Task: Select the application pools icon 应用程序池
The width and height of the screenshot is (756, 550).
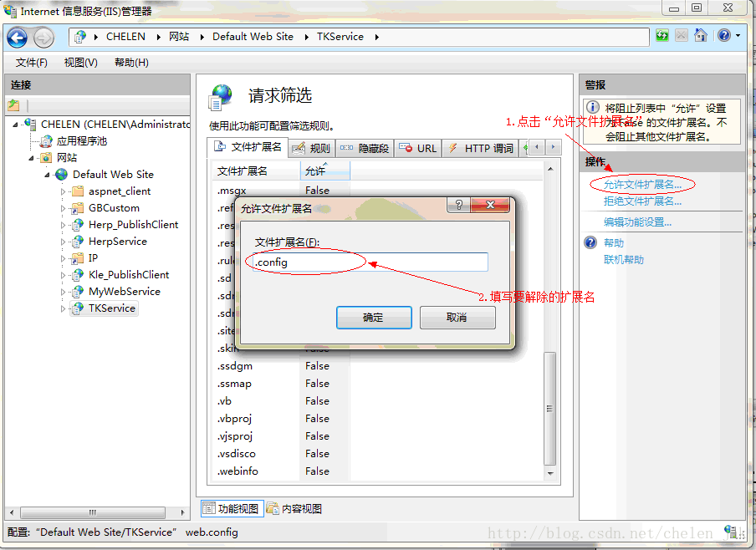Action: pos(46,141)
